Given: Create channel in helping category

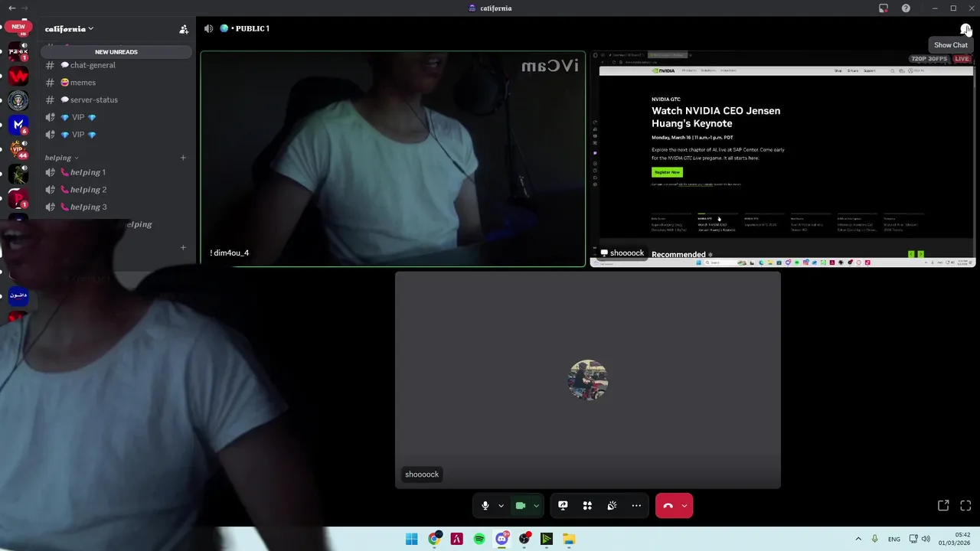Looking at the screenshot, I should tap(183, 158).
